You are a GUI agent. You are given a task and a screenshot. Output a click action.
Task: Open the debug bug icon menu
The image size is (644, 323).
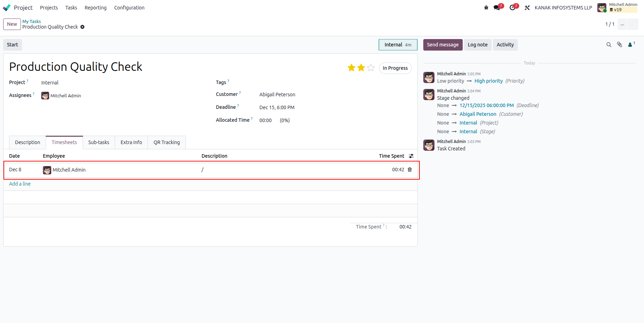(x=486, y=8)
